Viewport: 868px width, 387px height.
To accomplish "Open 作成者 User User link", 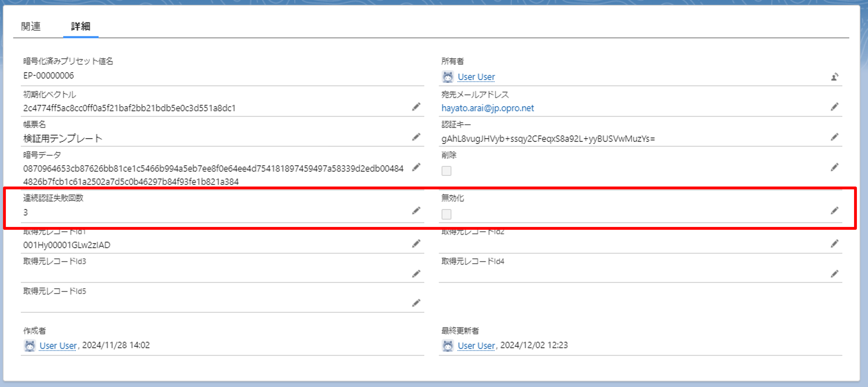I will (58, 346).
